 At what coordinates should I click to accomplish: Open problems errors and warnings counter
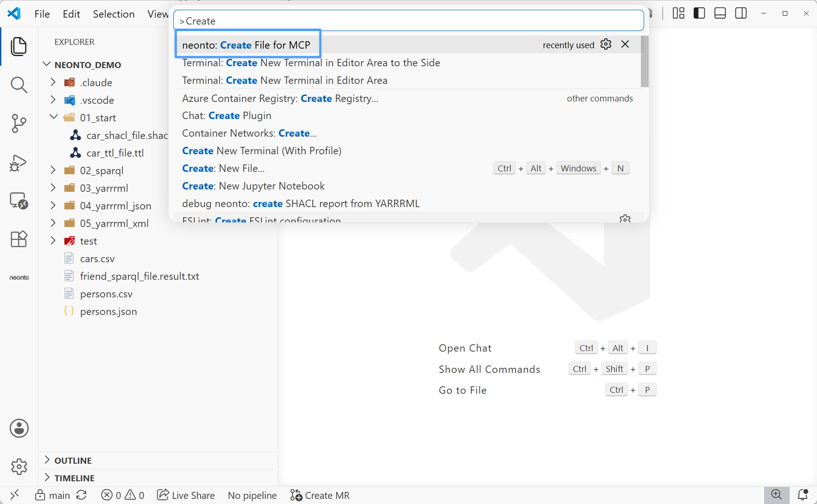[123, 495]
